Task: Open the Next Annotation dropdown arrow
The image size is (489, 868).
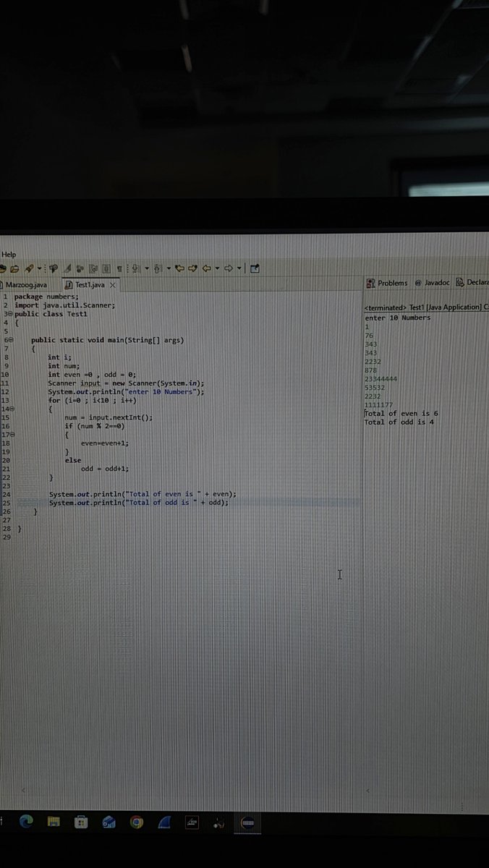Action: pos(147,268)
